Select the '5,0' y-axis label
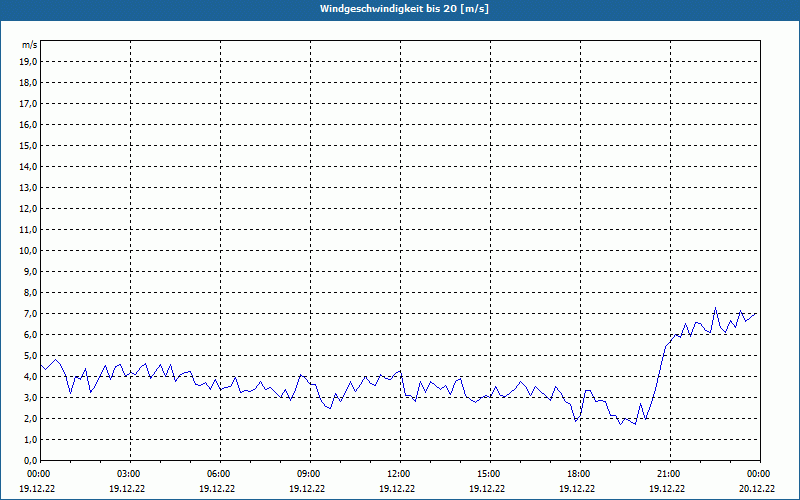Image resolution: width=800 pixels, height=500 pixels. pyautogui.click(x=30, y=356)
